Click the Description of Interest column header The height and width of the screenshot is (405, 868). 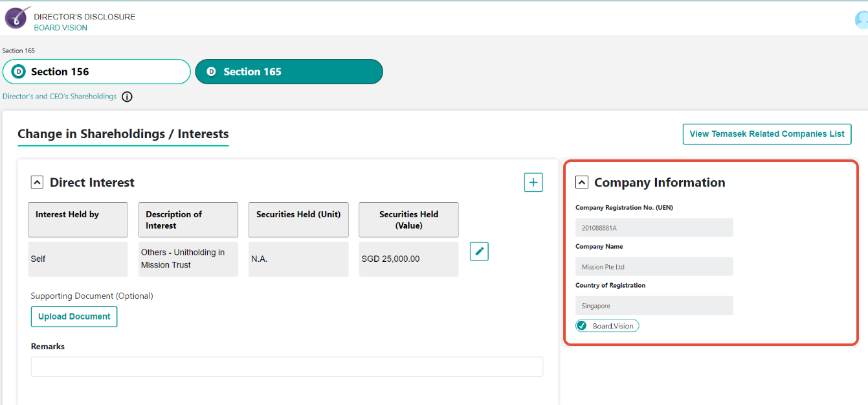coord(188,220)
